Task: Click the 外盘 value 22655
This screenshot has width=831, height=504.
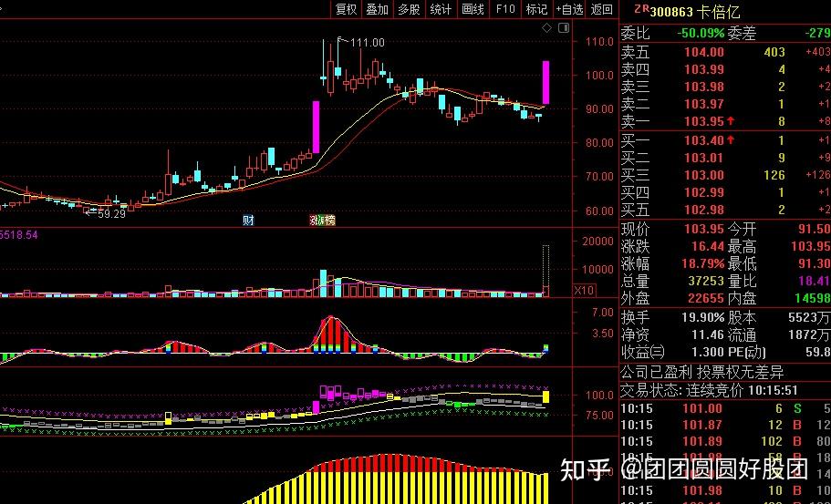Action: [x=707, y=299]
